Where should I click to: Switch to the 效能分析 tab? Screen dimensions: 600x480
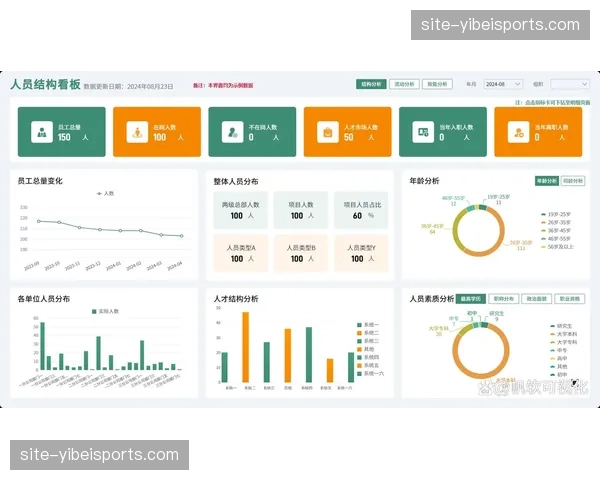click(x=436, y=85)
